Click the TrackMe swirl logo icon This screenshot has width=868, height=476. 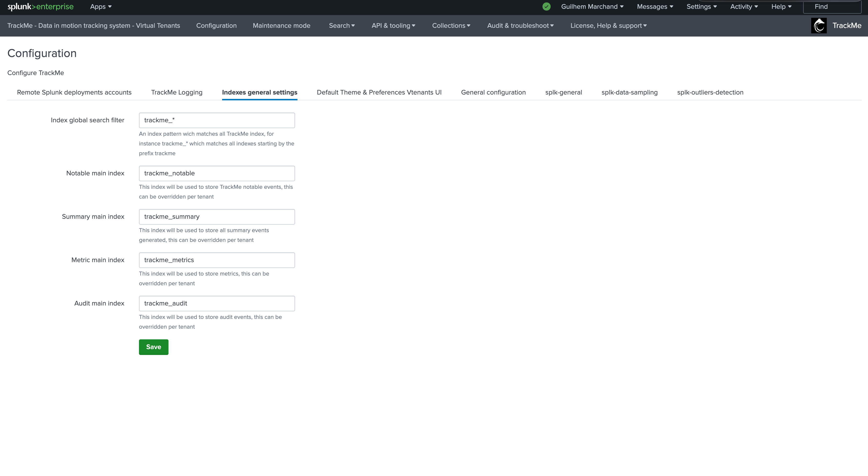819,26
